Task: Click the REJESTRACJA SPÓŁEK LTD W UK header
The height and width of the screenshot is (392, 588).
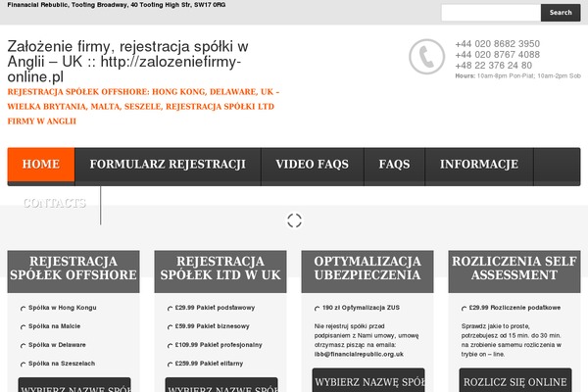Action: point(220,271)
